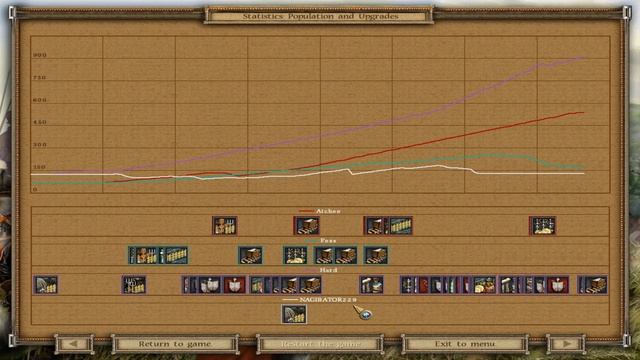Click the 300 axis label
Image resolution: width=640 pixels, height=360 pixels.
pyautogui.click(x=40, y=144)
